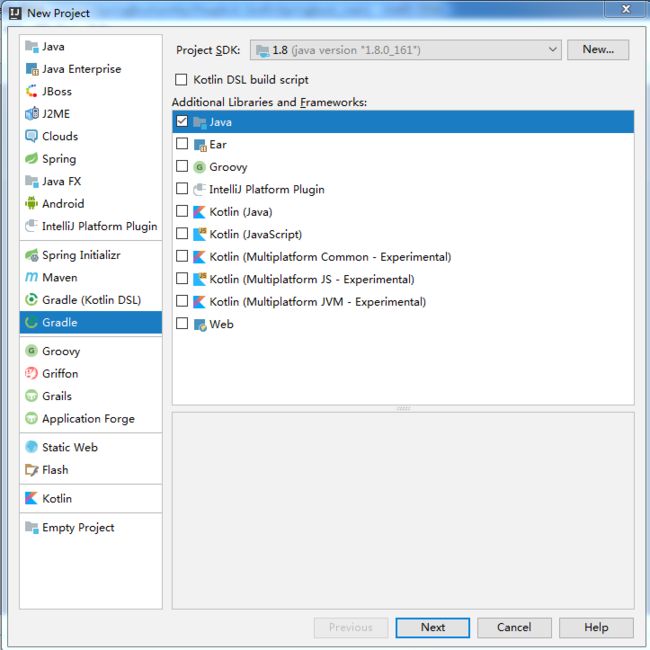
Task: Open the Project SDK dropdown
Action: pyautogui.click(x=406, y=50)
